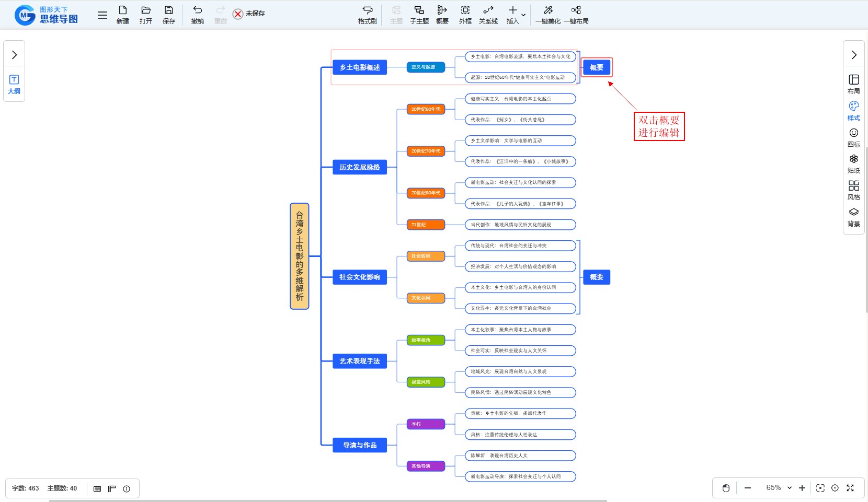Expand the 插入 insert dropdown
This screenshot has height=502, width=868.
point(523,15)
